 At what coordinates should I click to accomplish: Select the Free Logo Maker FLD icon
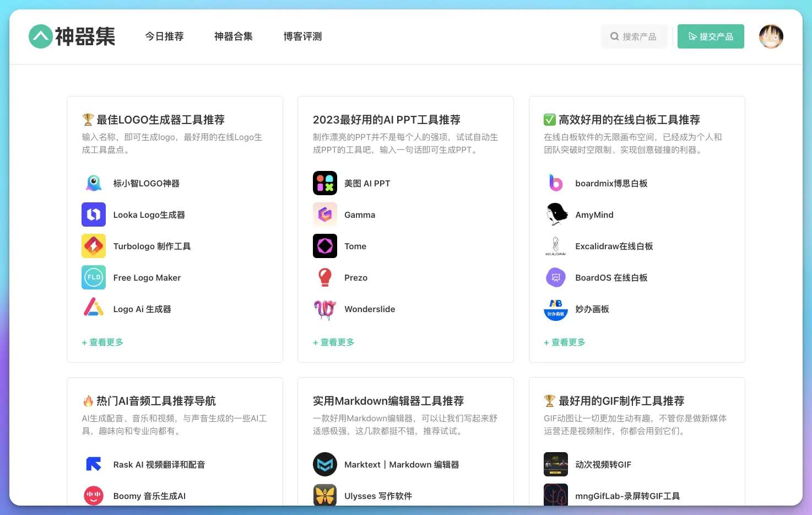tap(94, 277)
